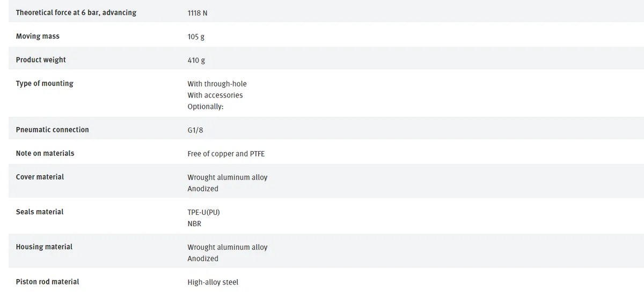Select the G1/8 connection value
The image size is (644, 306).
[x=196, y=130]
